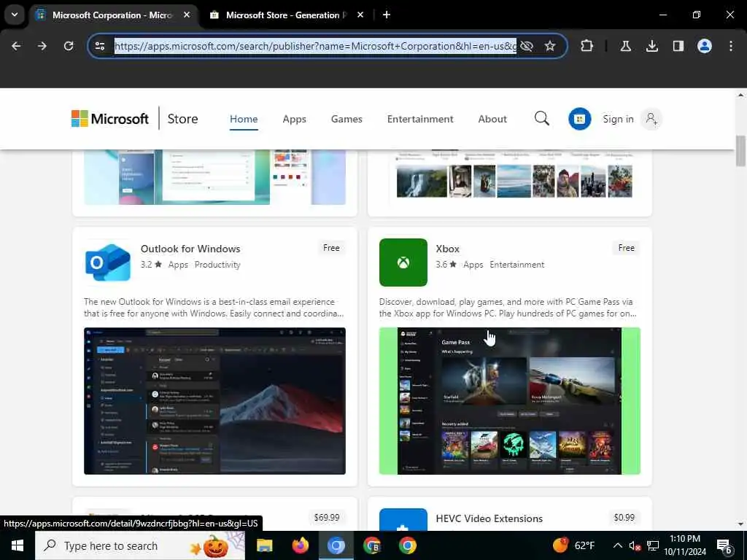Click the tracking protection eye icon
The image size is (747, 560).
pos(527,46)
